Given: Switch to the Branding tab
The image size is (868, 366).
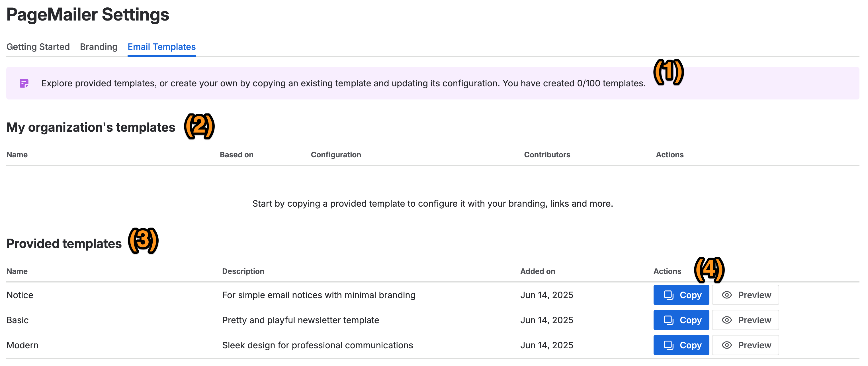Looking at the screenshot, I should point(99,46).
